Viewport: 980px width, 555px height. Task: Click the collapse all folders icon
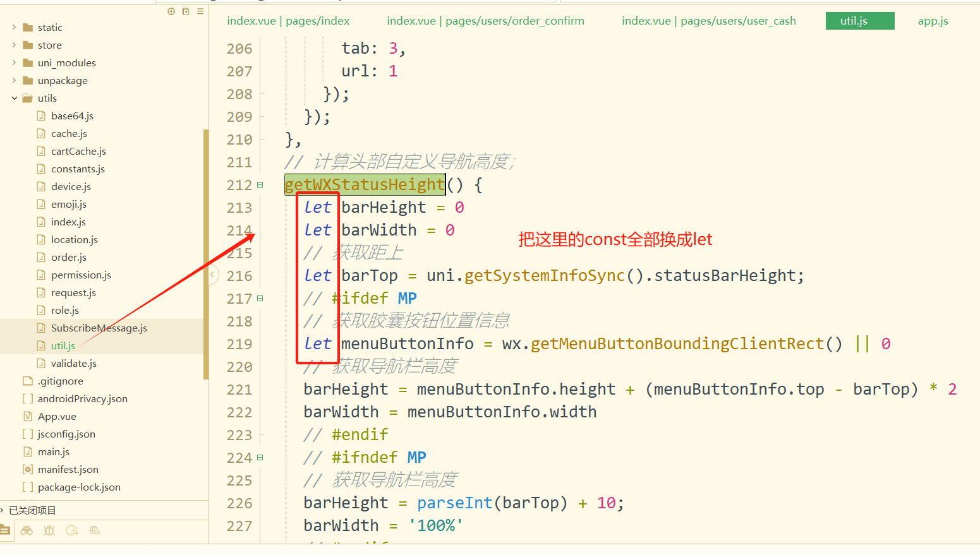point(186,11)
